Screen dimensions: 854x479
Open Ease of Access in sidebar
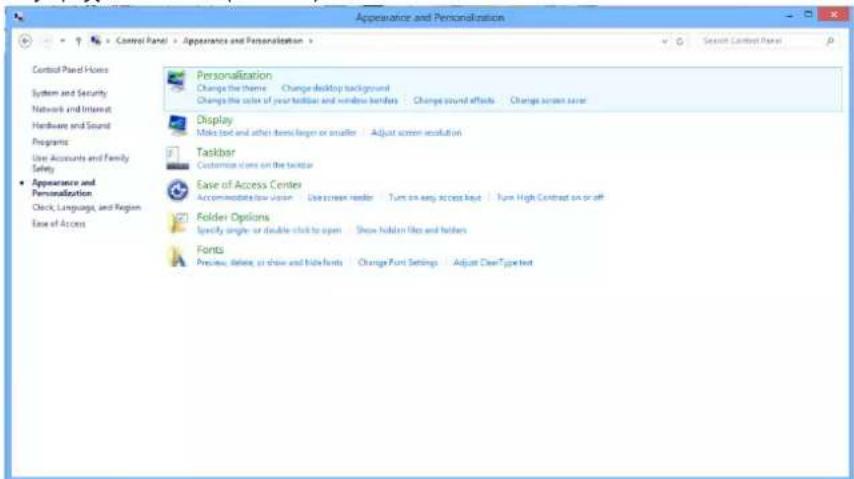coord(59,224)
